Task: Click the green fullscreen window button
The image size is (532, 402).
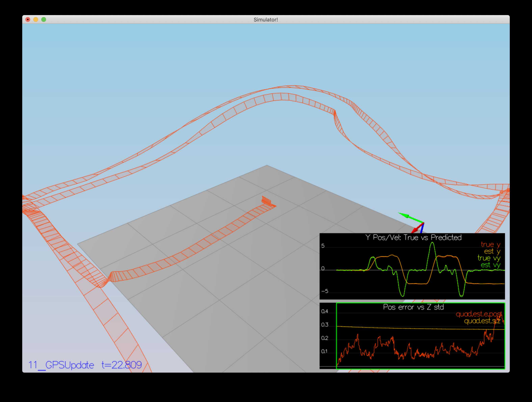Action: coord(43,19)
